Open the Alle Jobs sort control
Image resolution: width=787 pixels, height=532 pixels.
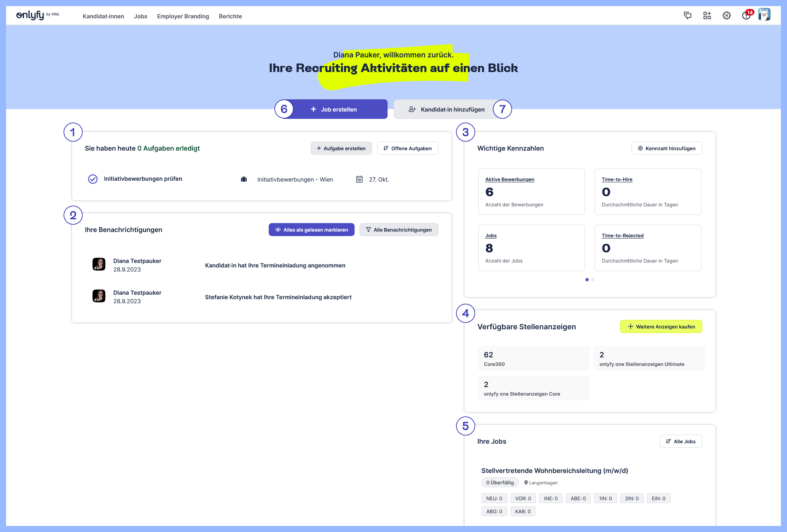[680, 441]
